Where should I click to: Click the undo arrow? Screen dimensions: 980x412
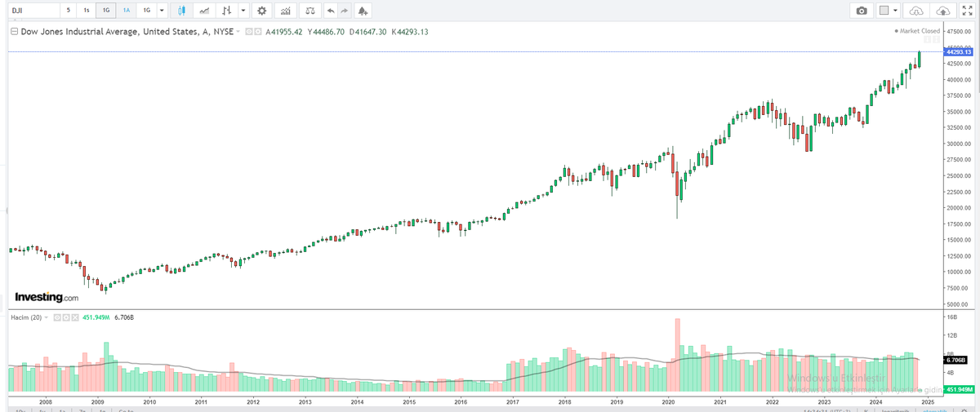pos(330,11)
